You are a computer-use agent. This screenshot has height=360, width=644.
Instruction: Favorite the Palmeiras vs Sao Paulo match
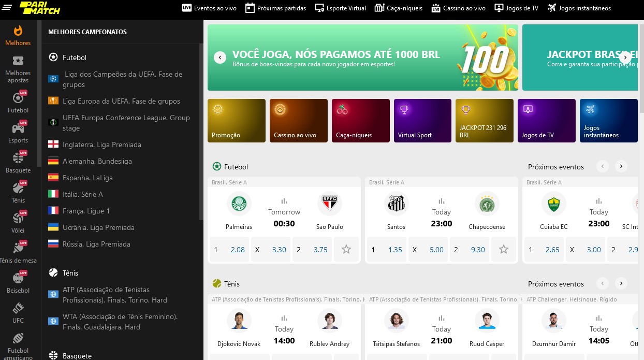346,250
